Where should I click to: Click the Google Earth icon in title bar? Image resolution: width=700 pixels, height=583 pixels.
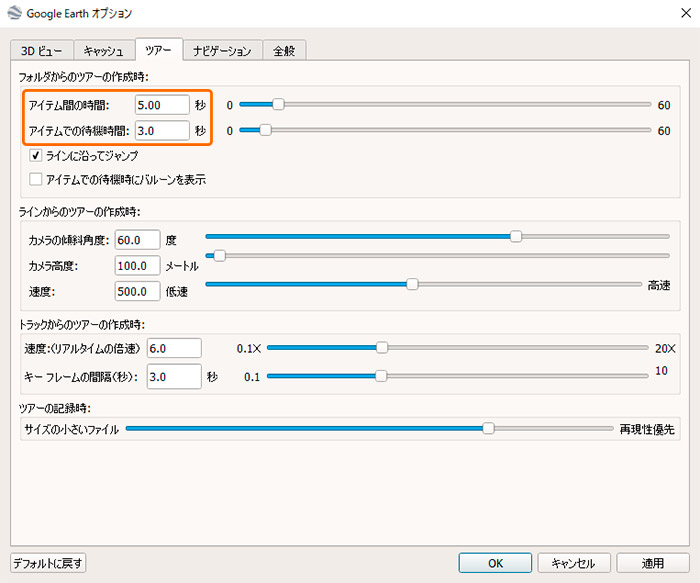tap(14, 13)
